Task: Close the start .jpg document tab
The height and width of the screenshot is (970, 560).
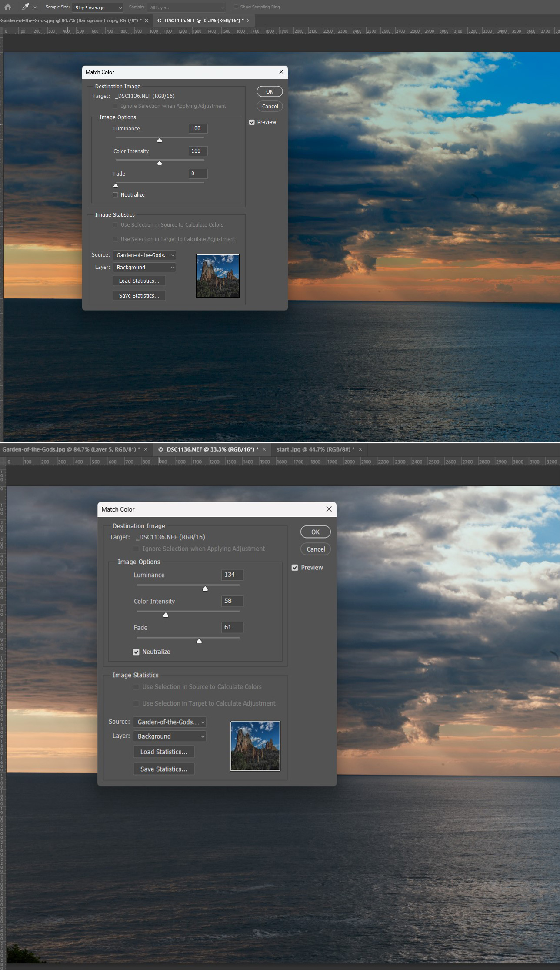Action: click(360, 449)
